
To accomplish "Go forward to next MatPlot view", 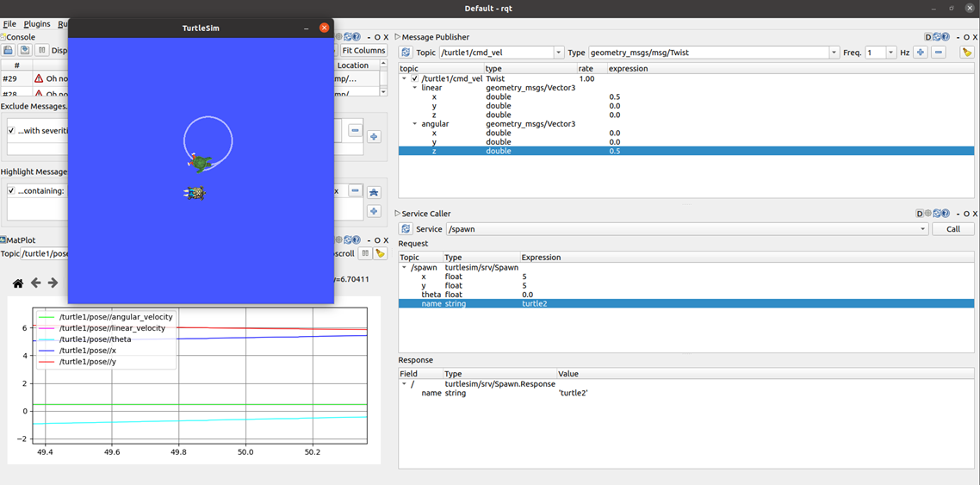I will [53, 283].
